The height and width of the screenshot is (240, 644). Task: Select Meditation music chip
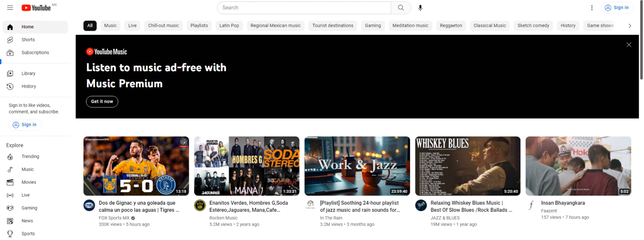410,26
